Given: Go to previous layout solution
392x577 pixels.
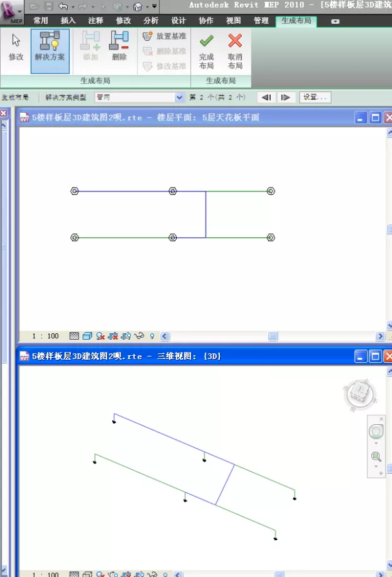Looking at the screenshot, I should pyautogui.click(x=266, y=97).
